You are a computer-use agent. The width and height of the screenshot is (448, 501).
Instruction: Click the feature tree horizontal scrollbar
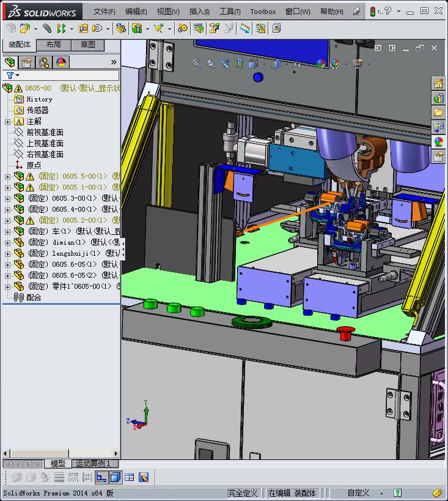click(x=62, y=453)
